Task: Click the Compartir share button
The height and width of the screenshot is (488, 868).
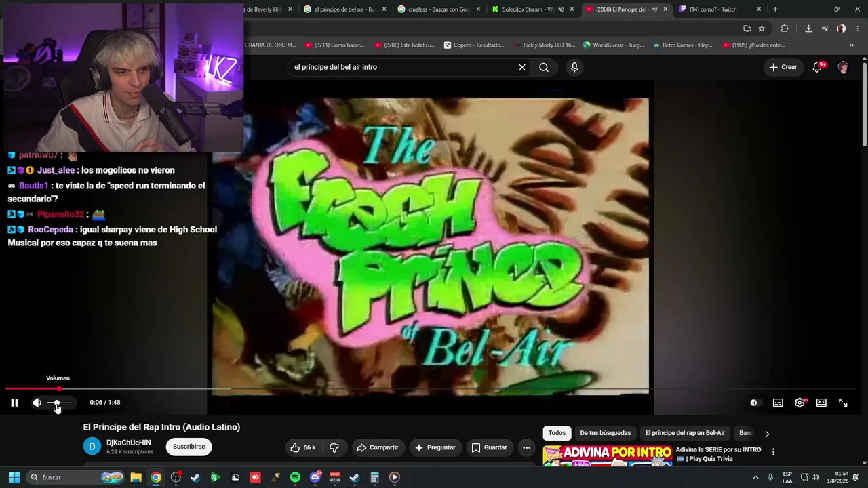Action: click(377, 447)
